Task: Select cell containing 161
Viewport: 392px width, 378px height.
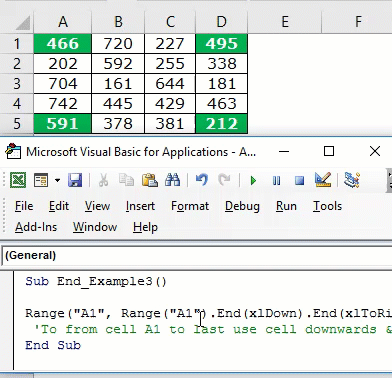Action: (118, 84)
